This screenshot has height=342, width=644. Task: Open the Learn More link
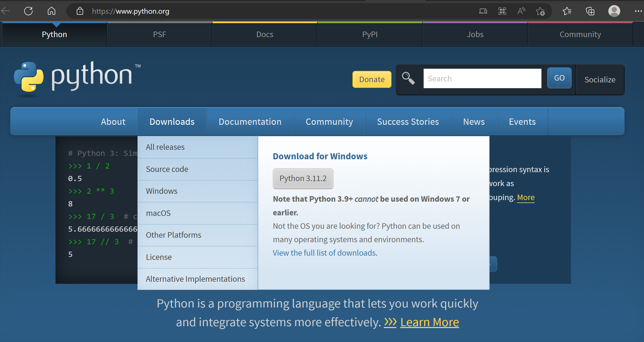[x=429, y=322]
